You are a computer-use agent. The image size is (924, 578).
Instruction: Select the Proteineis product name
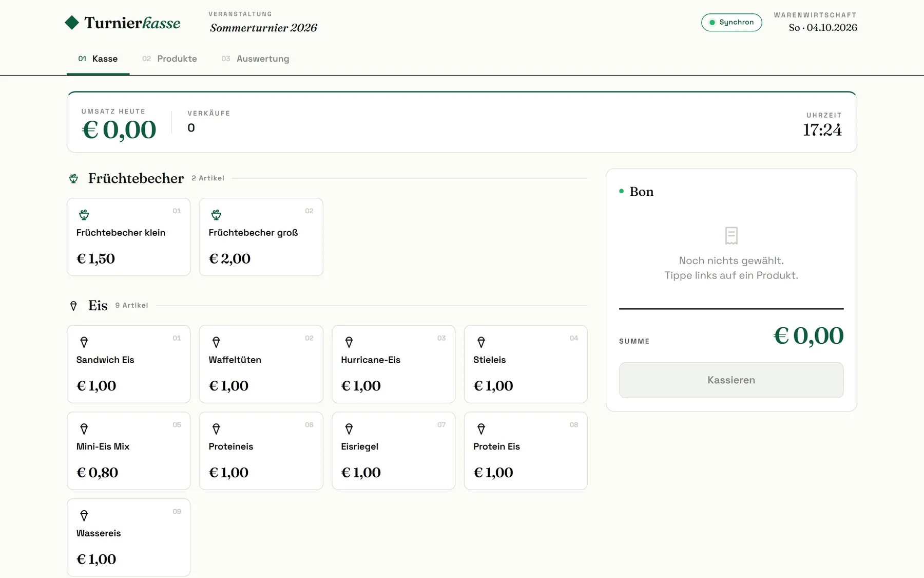[x=230, y=446]
